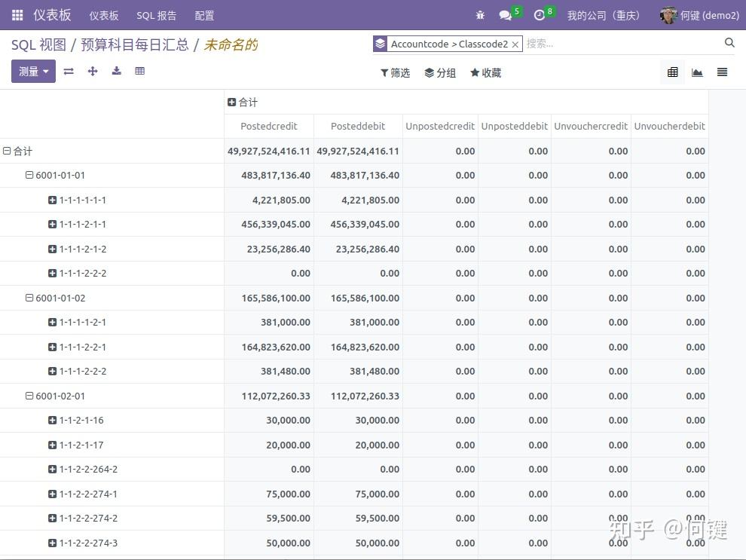Open the 分组 group by menu

440,72
